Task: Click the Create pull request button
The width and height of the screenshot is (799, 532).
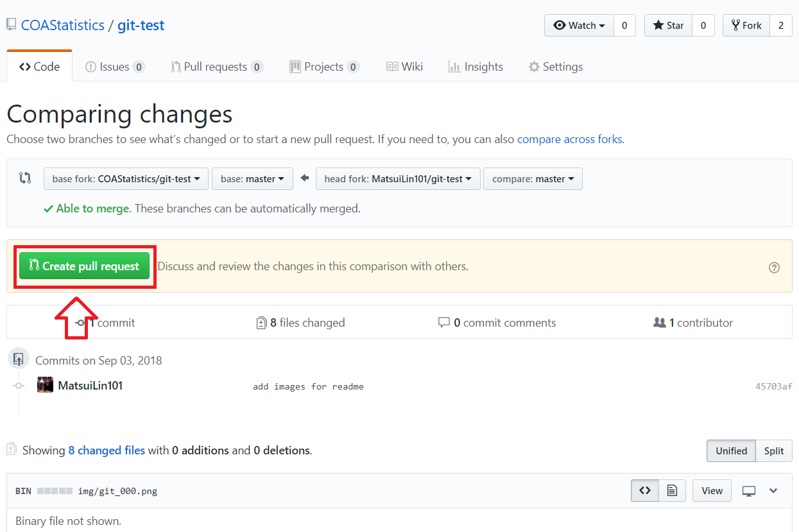Action: point(84,266)
